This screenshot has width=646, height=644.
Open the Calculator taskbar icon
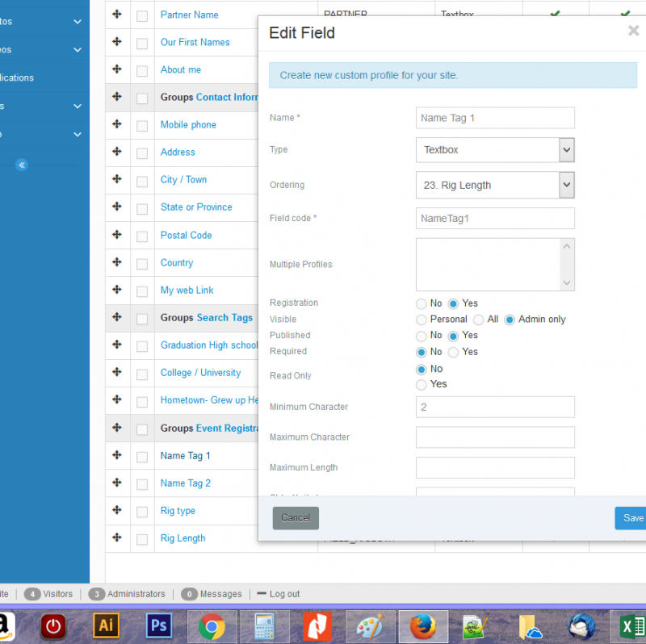[265, 625]
